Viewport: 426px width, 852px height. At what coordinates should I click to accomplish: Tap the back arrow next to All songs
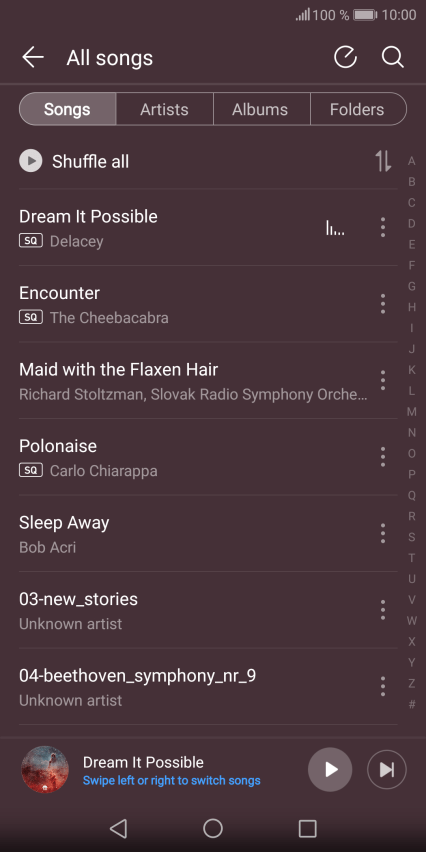pyautogui.click(x=33, y=57)
